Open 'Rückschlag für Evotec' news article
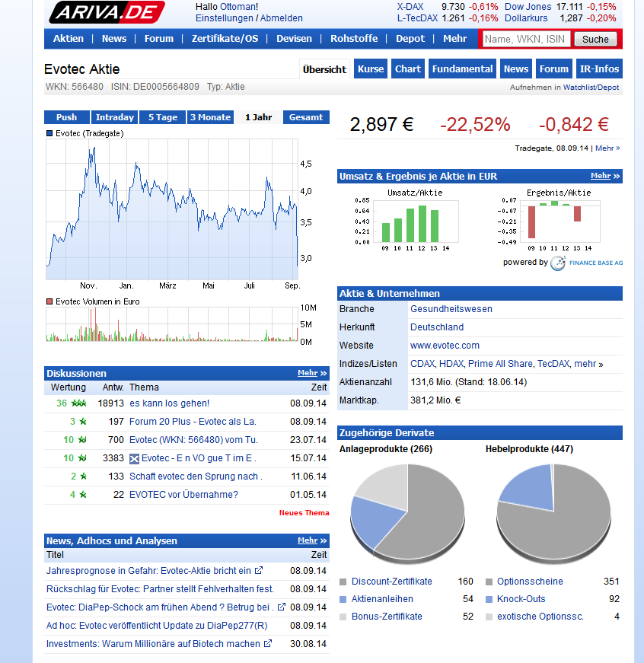The width and height of the screenshot is (644, 663). coord(160,588)
